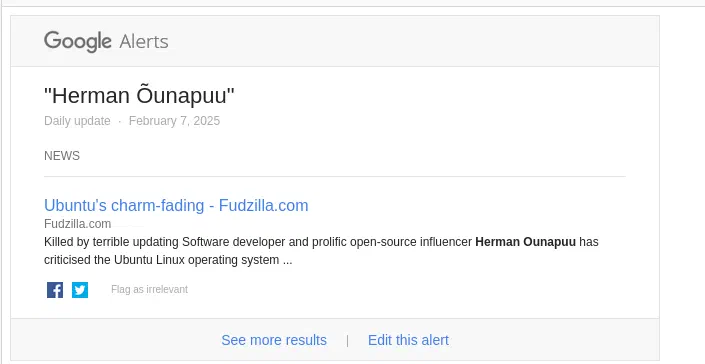Click the pipe separator between footer links
Screen dimensions: 705x364
click(347, 341)
